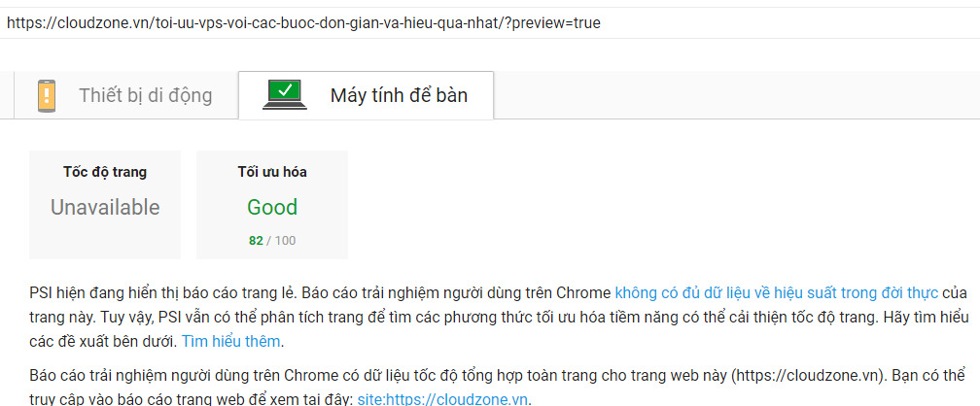Click the "Tốc độ trang" card heading
Screen dimensions: 980x406
(x=105, y=172)
